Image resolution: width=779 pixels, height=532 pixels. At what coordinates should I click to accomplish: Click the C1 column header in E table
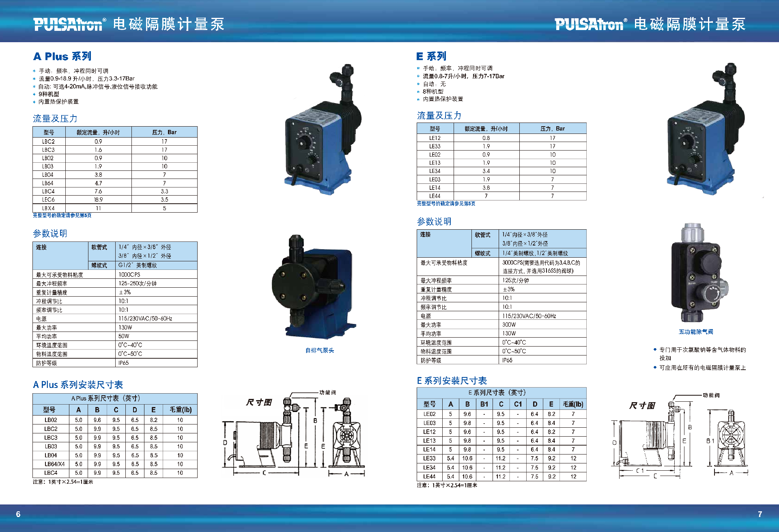518,404
